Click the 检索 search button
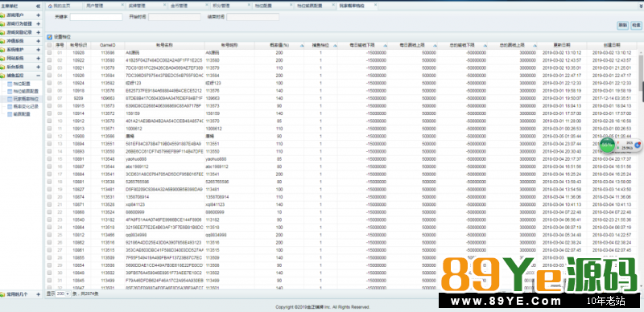Screen dimensions: 644x312 click(636, 25)
